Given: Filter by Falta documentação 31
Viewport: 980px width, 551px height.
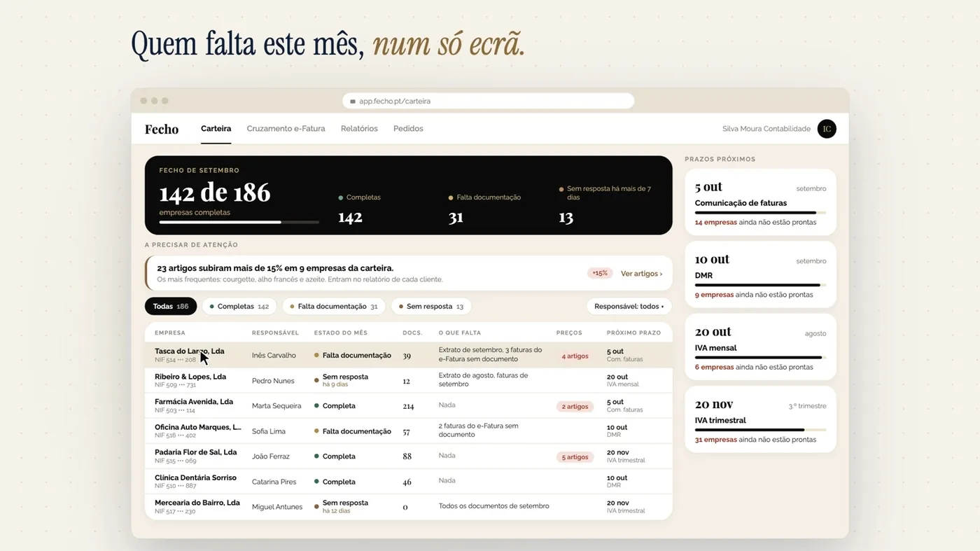Looking at the screenshot, I should tap(334, 307).
